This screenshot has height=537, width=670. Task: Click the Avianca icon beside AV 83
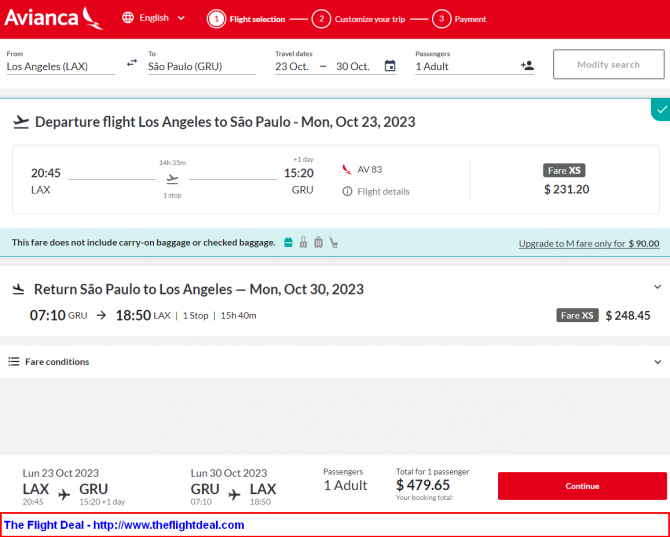tap(347, 170)
